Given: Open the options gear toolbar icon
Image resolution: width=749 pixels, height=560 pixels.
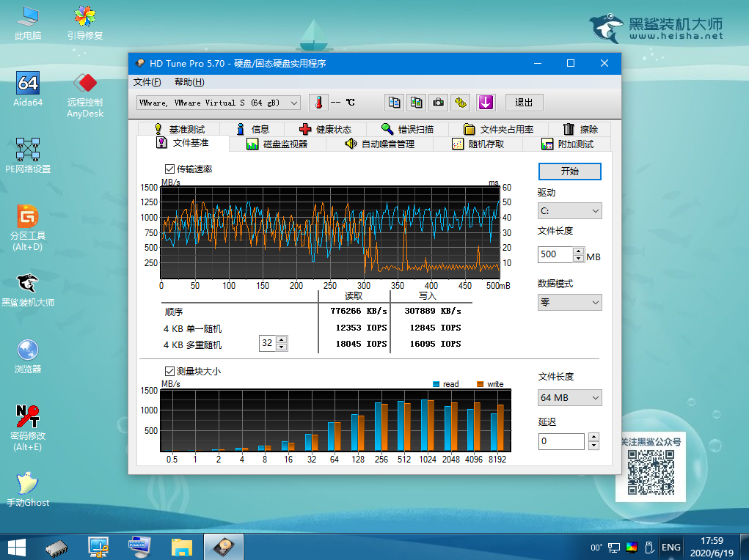Looking at the screenshot, I should click(x=461, y=103).
